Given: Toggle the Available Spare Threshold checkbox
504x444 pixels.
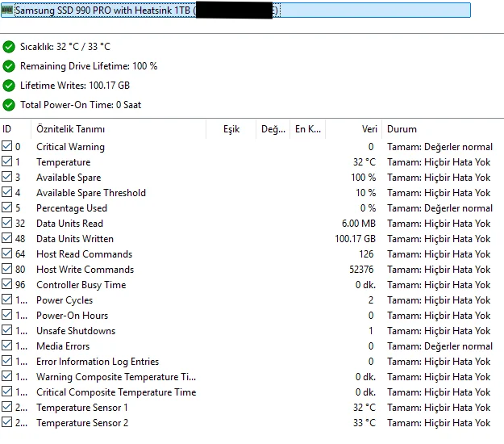Looking at the screenshot, I should 6,192.
